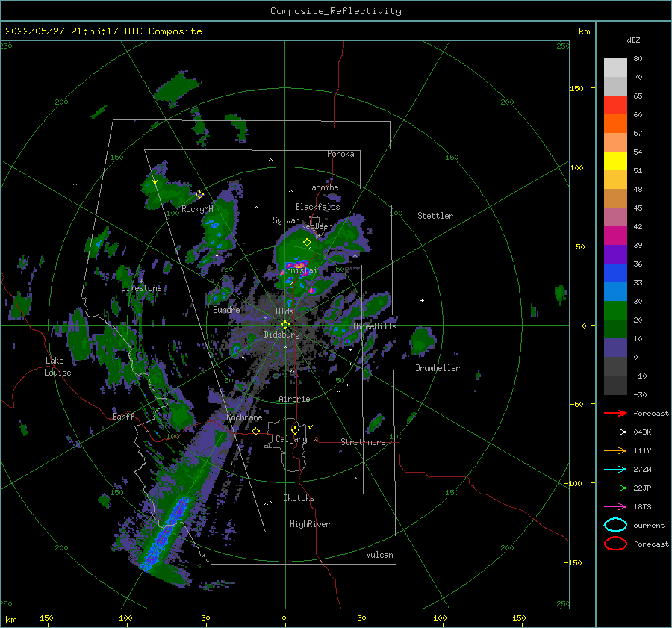This screenshot has height=628, width=672.
Task: Click the yellow diamond at the radar center near Didsbury
Action: point(285,325)
